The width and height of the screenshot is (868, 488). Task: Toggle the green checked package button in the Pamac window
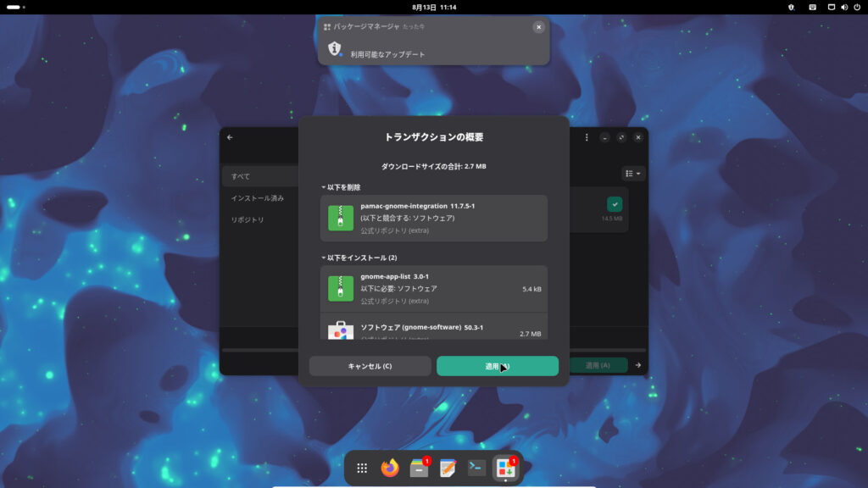(x=615, y=204)
